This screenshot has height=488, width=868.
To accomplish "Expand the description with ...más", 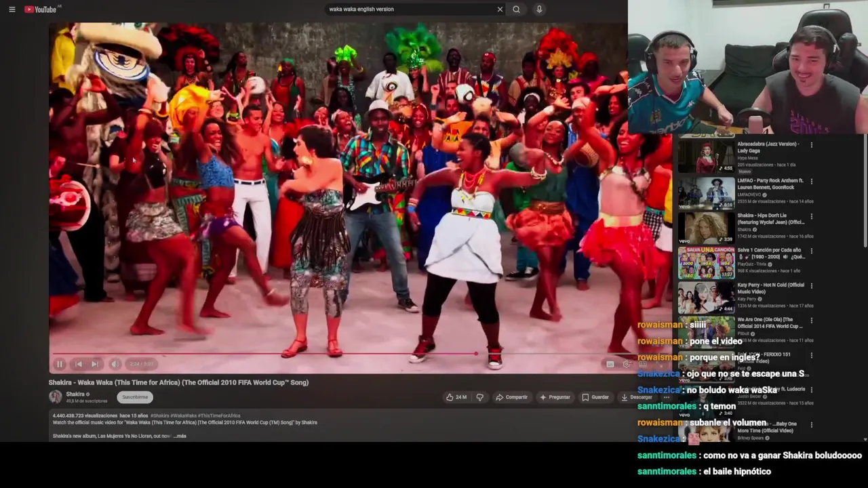I will coord(180,436).
